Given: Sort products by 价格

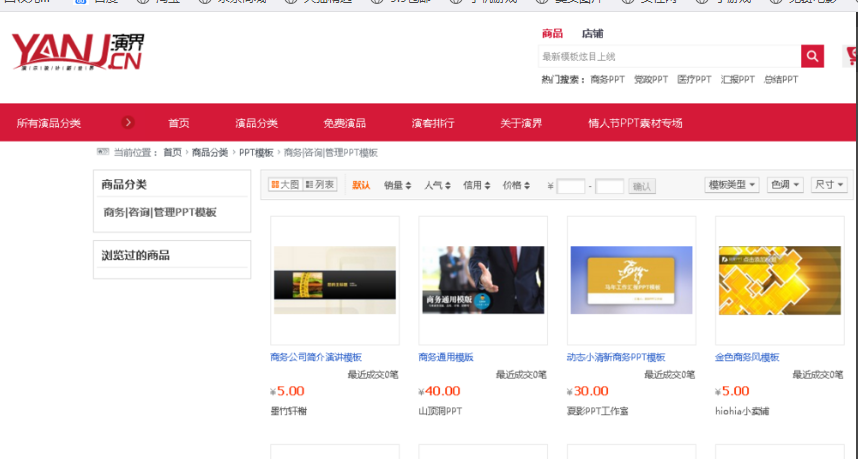Looking at the screenshot, I should (x=516, y=185).
